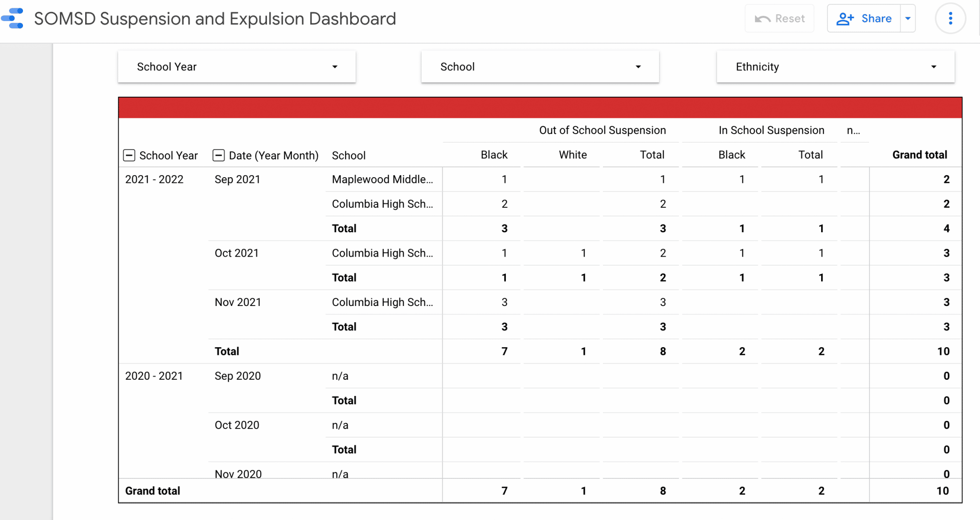
Task: Open the Ethnicity filter dropdown
Action: [x=835, y=67]
